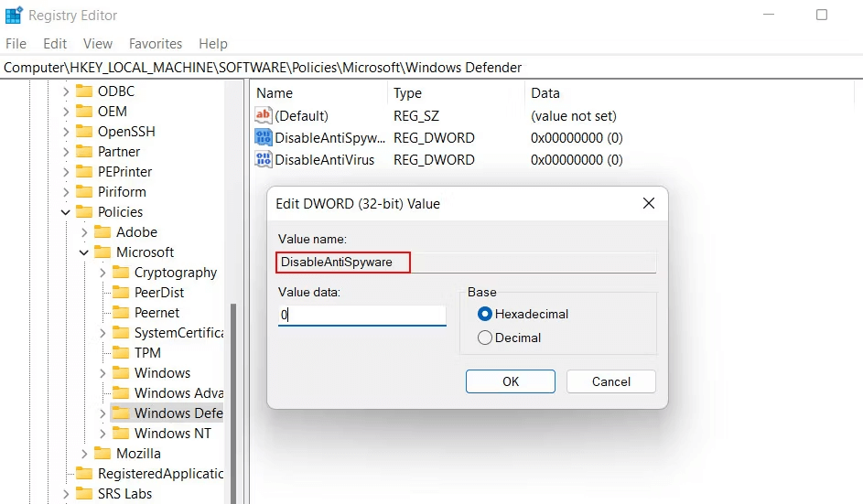Expand the Windows NT key
The width and height of the screenshot is (863, 504).
102,433
